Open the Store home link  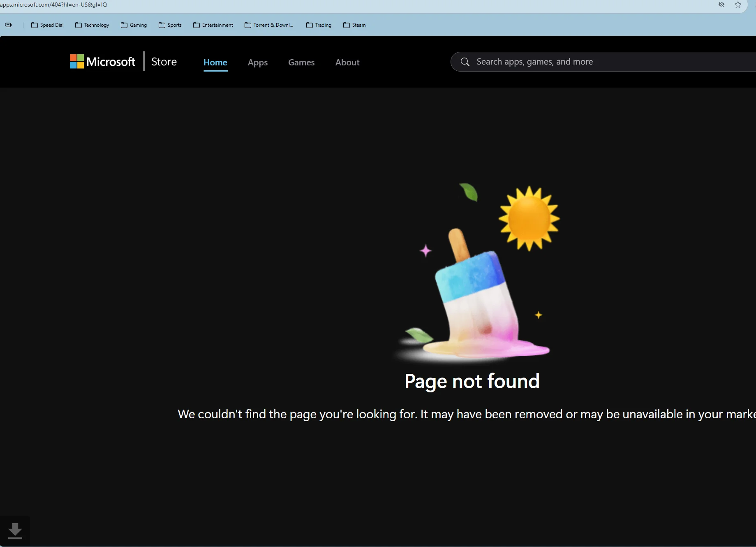(164, 62)
